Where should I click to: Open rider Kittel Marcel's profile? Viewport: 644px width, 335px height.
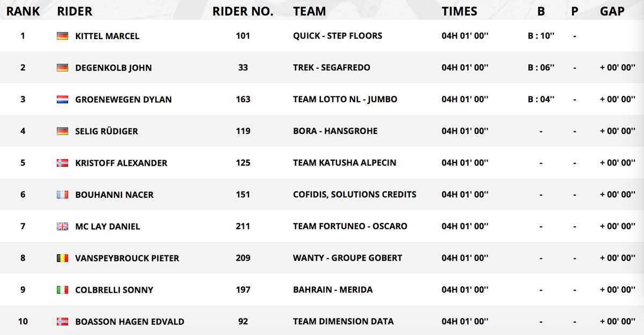click(x=107, y=36)
